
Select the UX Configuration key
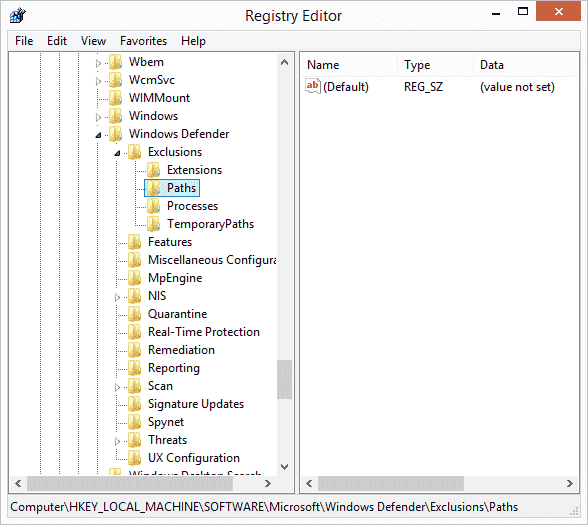click(194, 458)
